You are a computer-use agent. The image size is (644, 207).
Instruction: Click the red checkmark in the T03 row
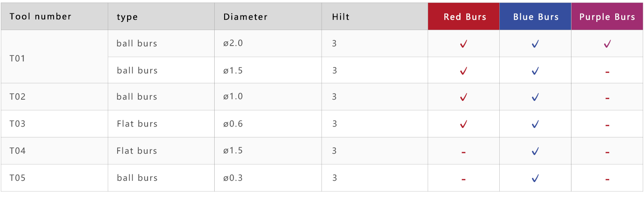tap(463, 125)
